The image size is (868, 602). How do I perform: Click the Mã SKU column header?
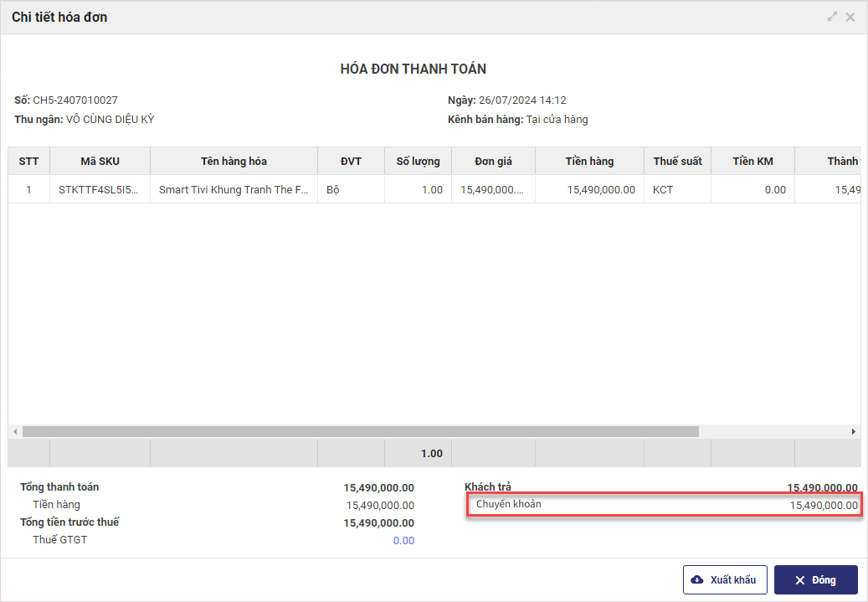100,162
